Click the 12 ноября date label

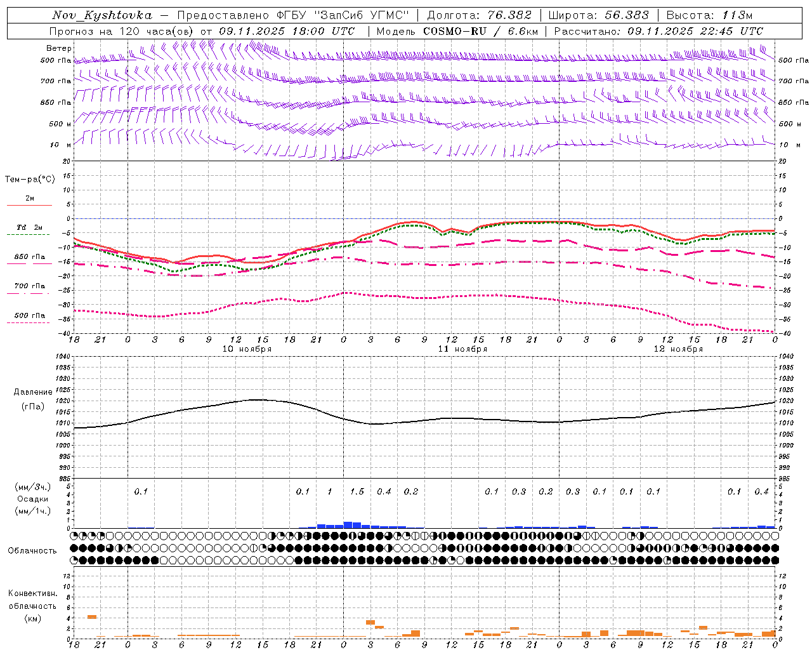(x=678, y=349)
